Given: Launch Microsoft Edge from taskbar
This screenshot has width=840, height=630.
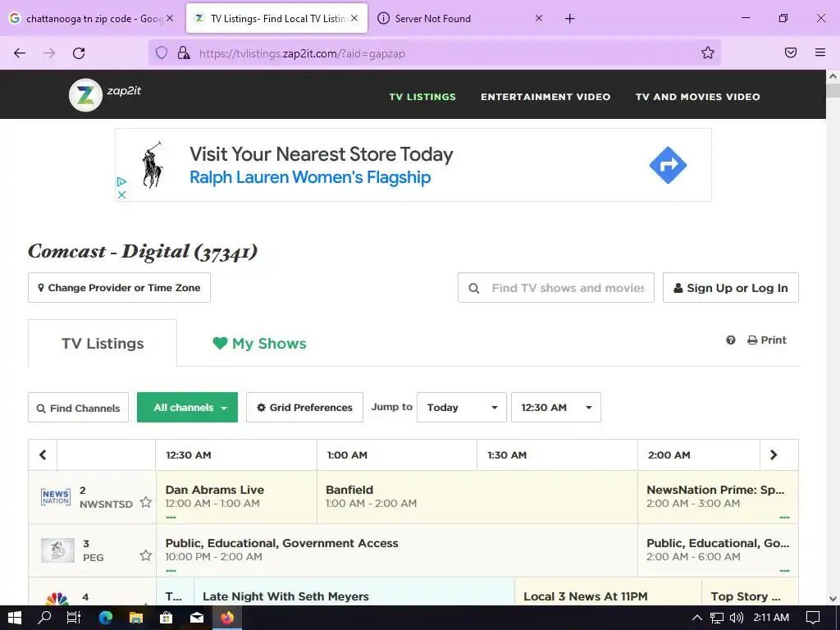Looking at the screenshot, I should point(106,618).
